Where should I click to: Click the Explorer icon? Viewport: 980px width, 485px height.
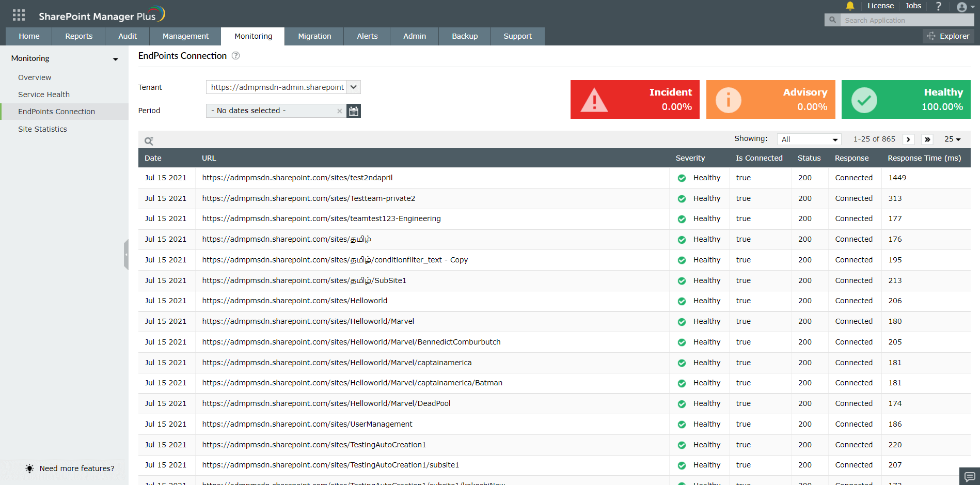(x=931, y=36)
